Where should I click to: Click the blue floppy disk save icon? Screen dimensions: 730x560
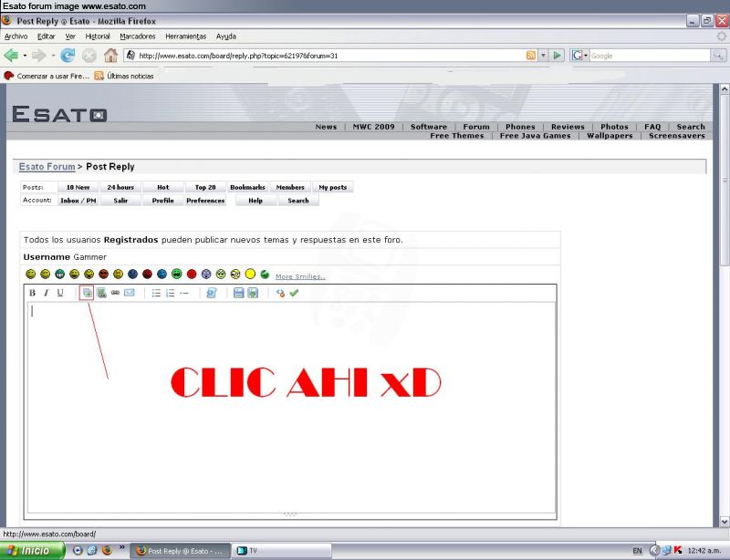click(238, 293)
